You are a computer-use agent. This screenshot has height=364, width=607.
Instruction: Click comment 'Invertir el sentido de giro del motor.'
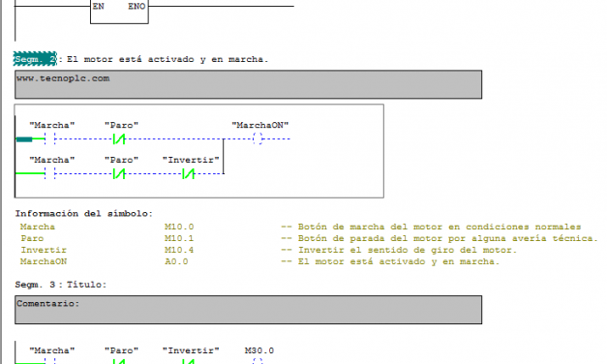tap(408, 250)
